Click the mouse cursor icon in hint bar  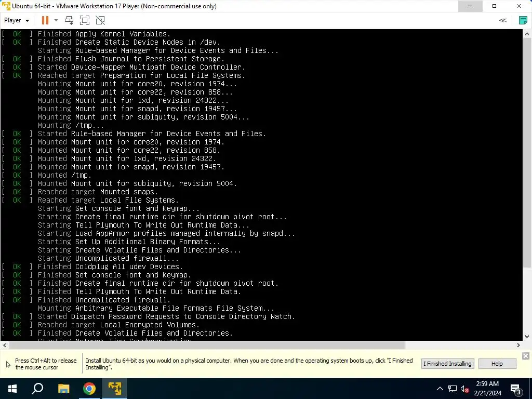(8, 364)
